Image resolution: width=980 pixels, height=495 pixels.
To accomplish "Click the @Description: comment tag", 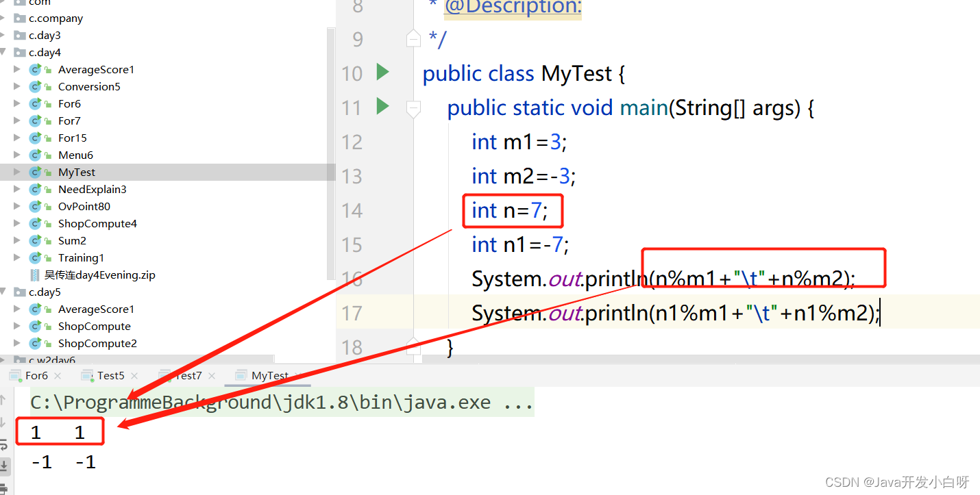I will click(513, 8).
